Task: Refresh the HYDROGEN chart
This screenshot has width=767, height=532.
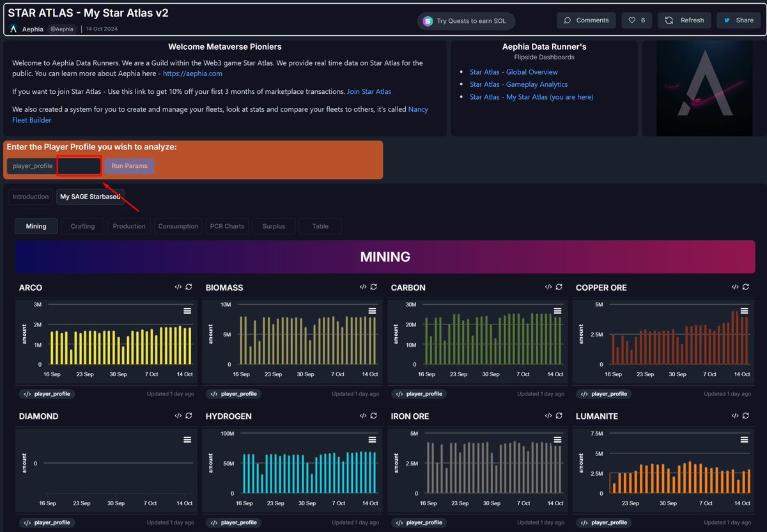Action: pyautogui.click(x=374, y=416)
